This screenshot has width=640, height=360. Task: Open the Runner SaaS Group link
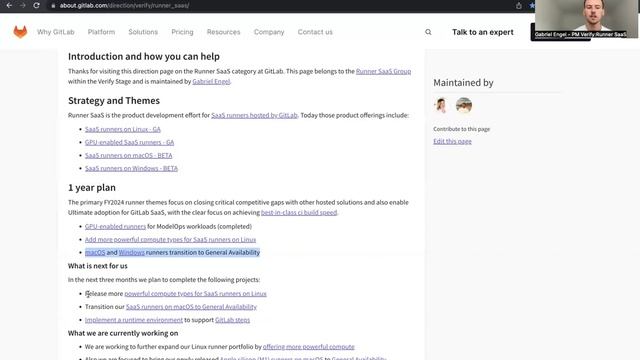pos(383,71)
